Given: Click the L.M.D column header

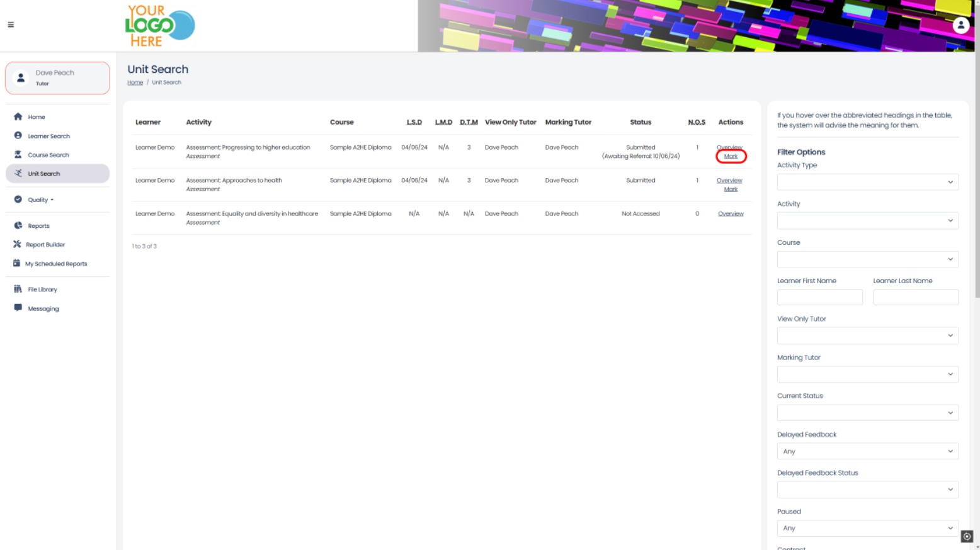Looking at the screenshot, I should click(x=443, y=122).
